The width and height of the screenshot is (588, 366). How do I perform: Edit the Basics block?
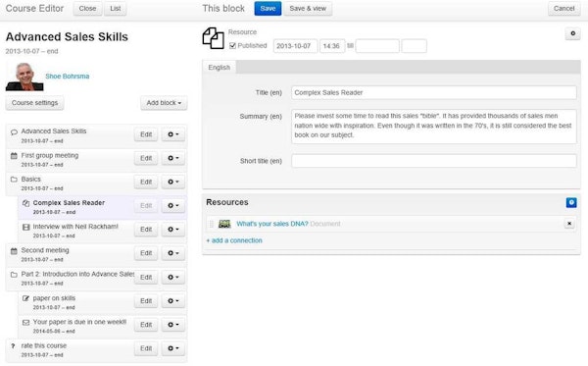146,182
